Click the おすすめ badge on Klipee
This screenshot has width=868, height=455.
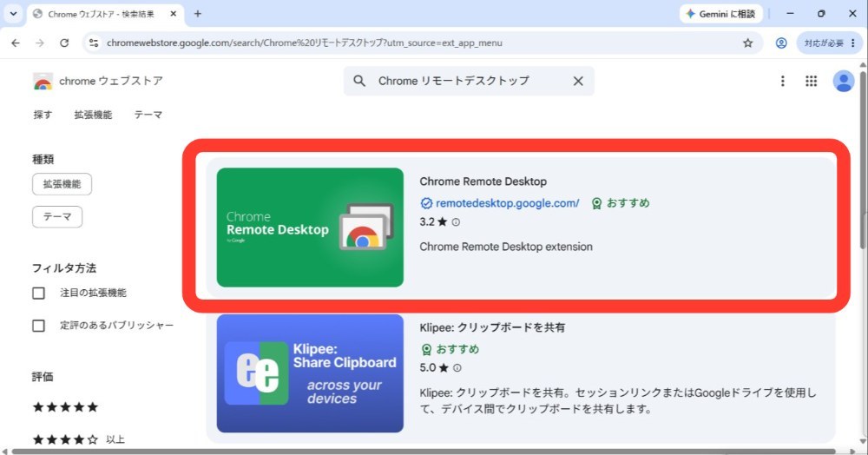[450, 349]
